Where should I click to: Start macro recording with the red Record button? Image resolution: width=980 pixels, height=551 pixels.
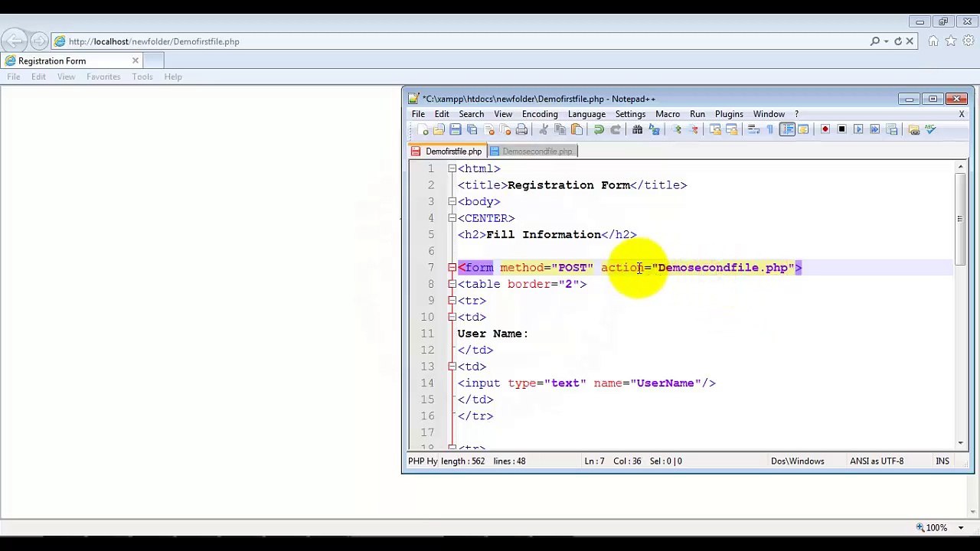pos(825,130)
